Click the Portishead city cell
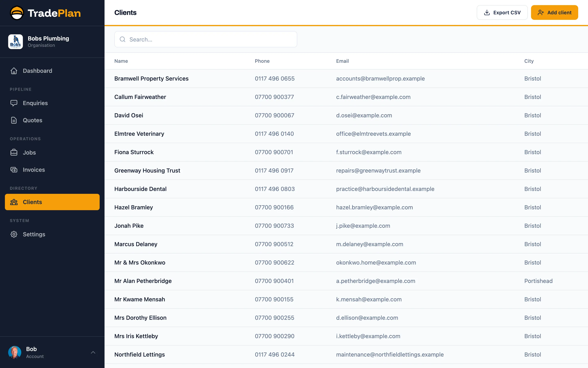 pyautogui.click(x=538, y=281)
